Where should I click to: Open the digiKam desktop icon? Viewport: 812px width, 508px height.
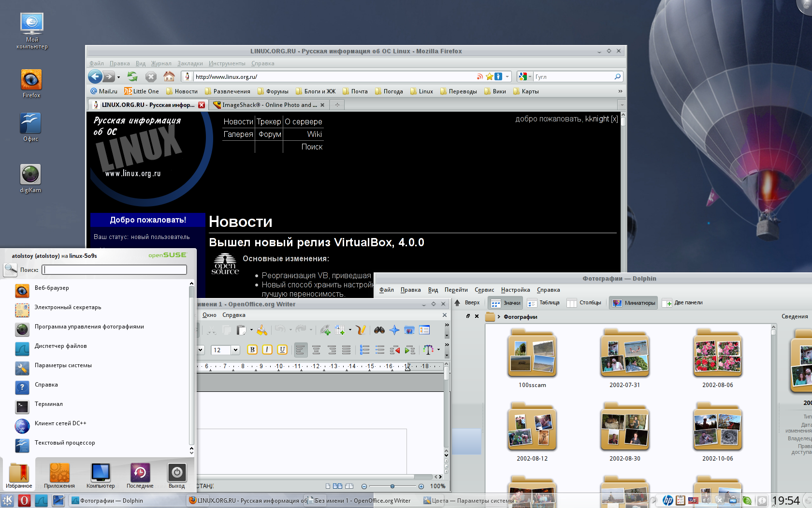point(30,178)
